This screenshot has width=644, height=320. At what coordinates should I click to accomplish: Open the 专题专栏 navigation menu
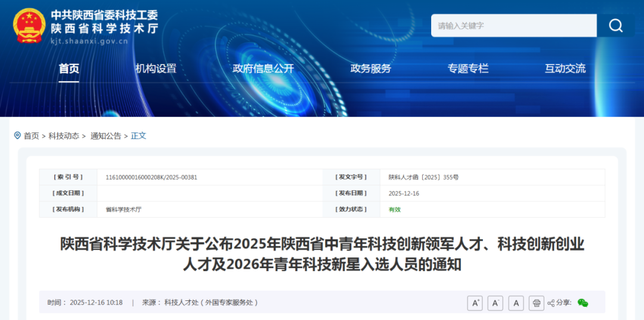(x=468, y=69)
